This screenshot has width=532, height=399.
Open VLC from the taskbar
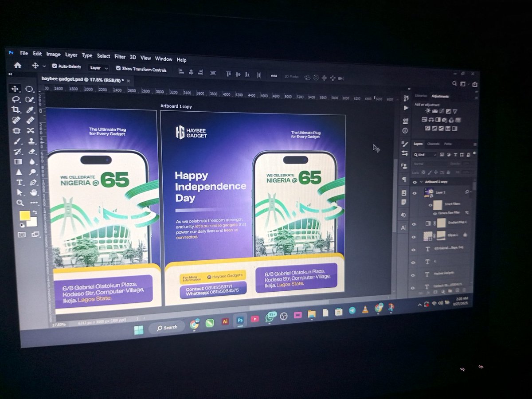[365, 310]
